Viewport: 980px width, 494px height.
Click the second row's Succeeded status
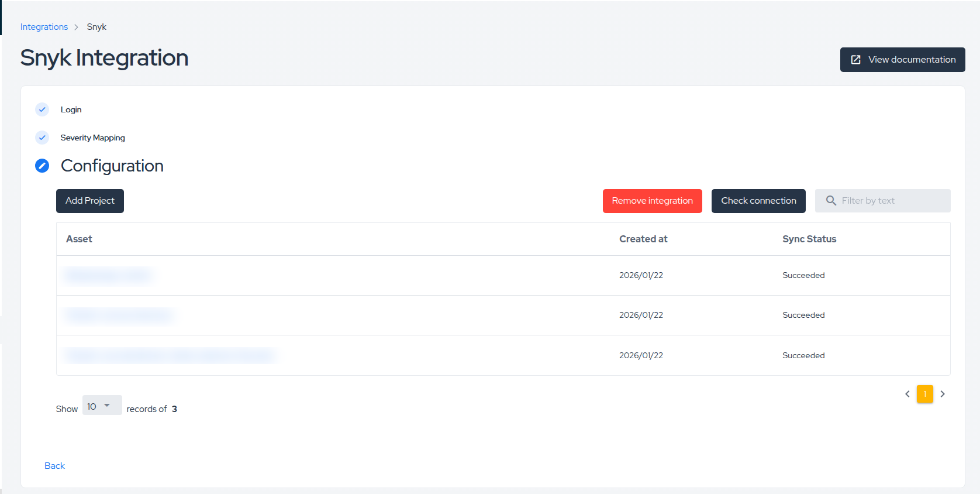(x=803, y=315)
